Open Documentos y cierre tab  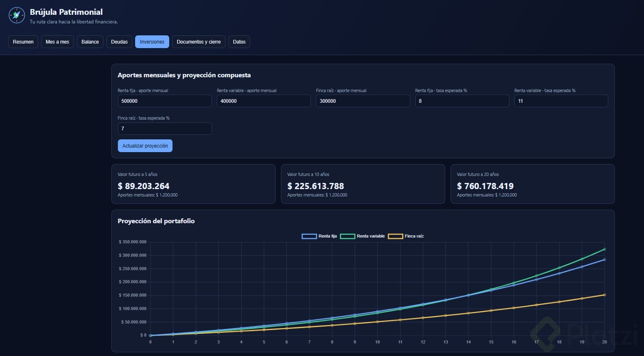[x=199, y=42]
